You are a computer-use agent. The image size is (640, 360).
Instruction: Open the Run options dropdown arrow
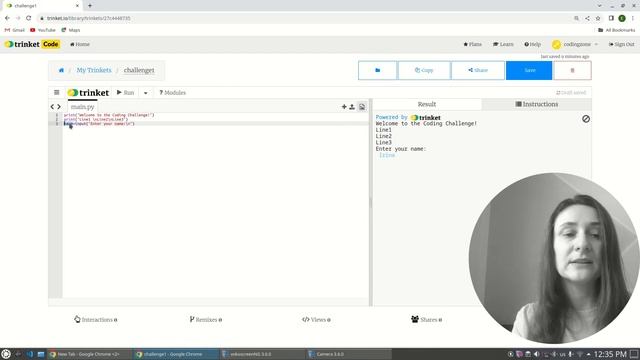(x=146, y=93)
